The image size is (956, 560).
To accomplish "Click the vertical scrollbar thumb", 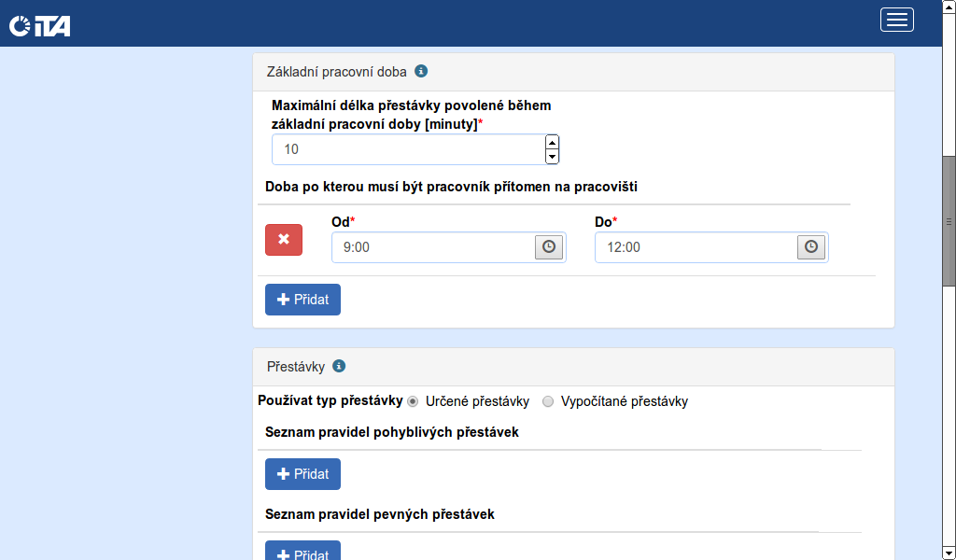I will [x=949, y=220].
